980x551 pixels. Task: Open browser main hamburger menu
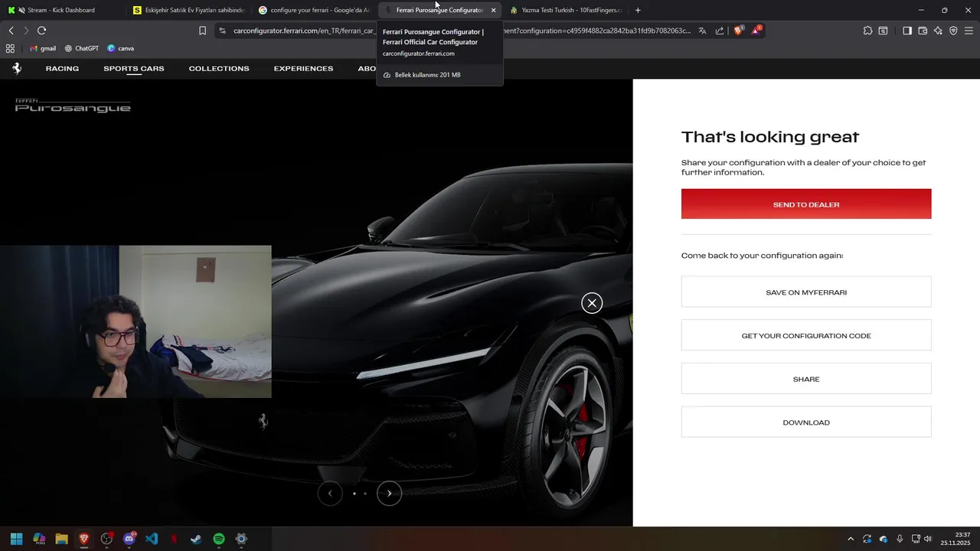point(969,31)
